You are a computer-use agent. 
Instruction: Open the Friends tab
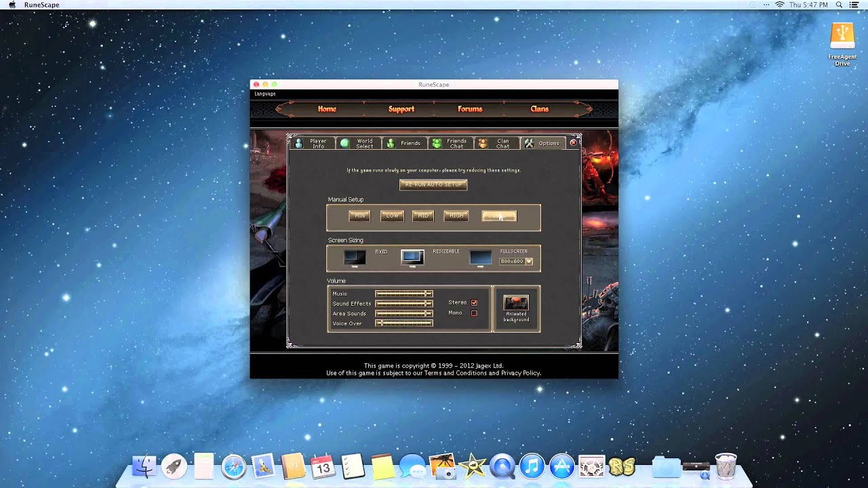[x=405, y=143]
